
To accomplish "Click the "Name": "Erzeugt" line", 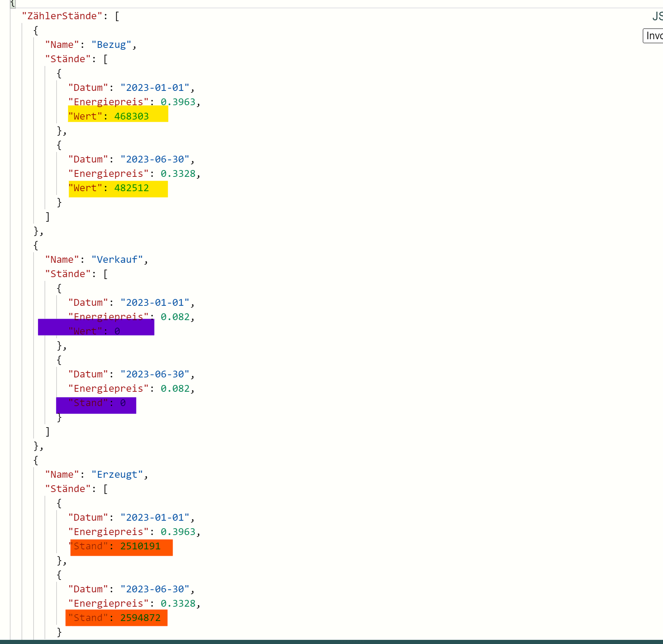I will [x=97, y=475].
